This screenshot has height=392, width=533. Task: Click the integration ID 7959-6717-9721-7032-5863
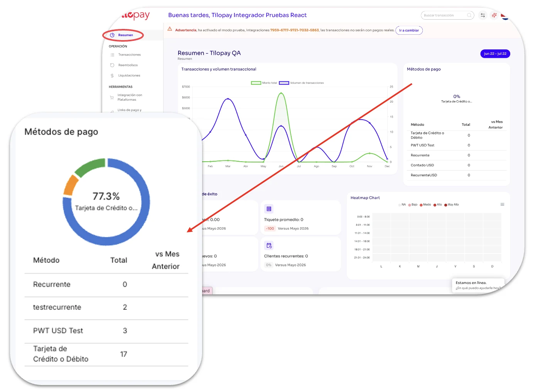click(295, 30)
